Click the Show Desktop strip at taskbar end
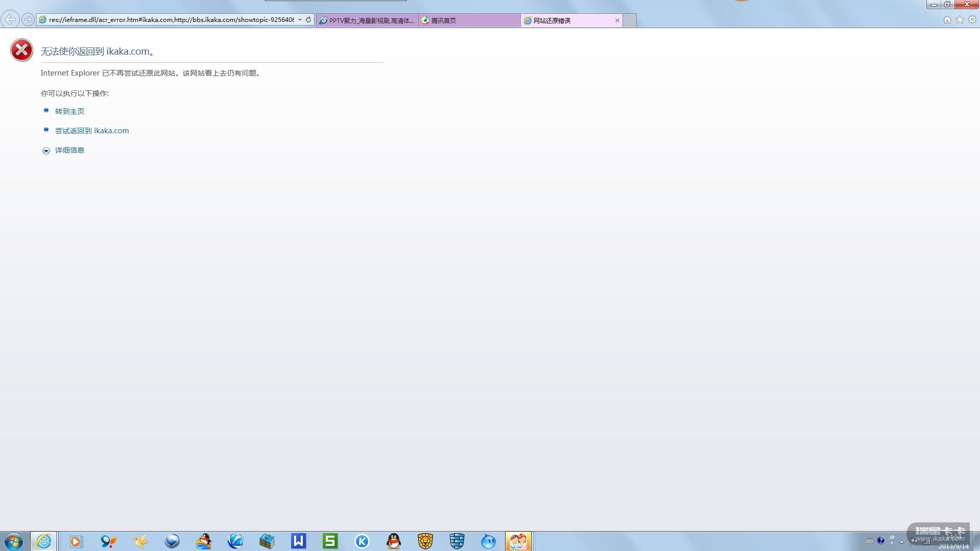 point(976,541)
